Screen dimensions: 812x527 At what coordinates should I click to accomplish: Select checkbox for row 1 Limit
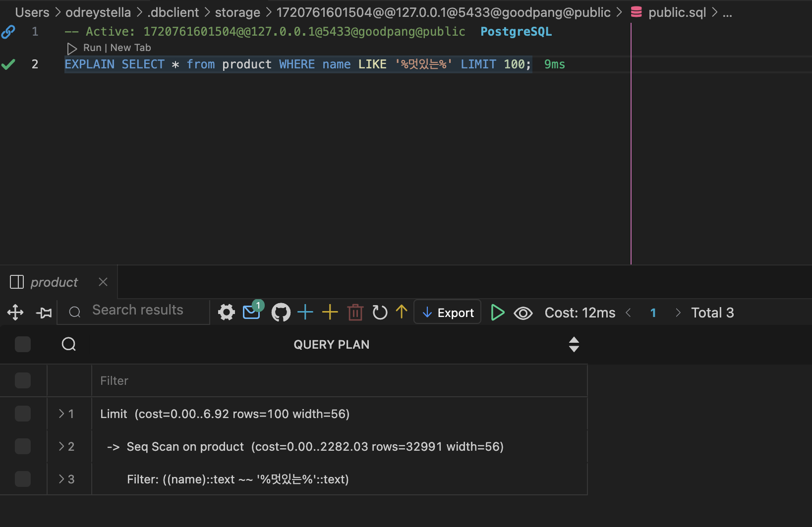coord(23,414)
